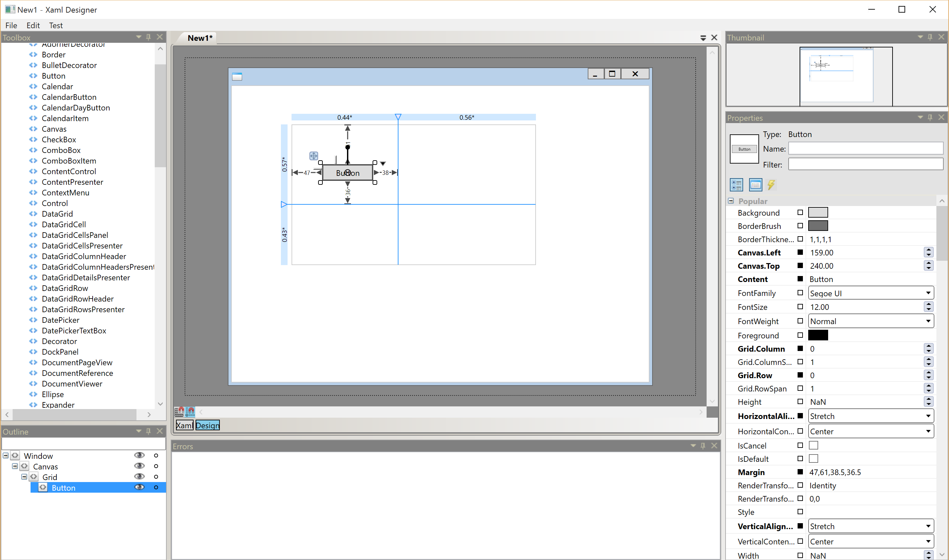949x560 pixels.
Task: Expand the FontFamily dropdown in Properties
Action: [x=929, y=293]
